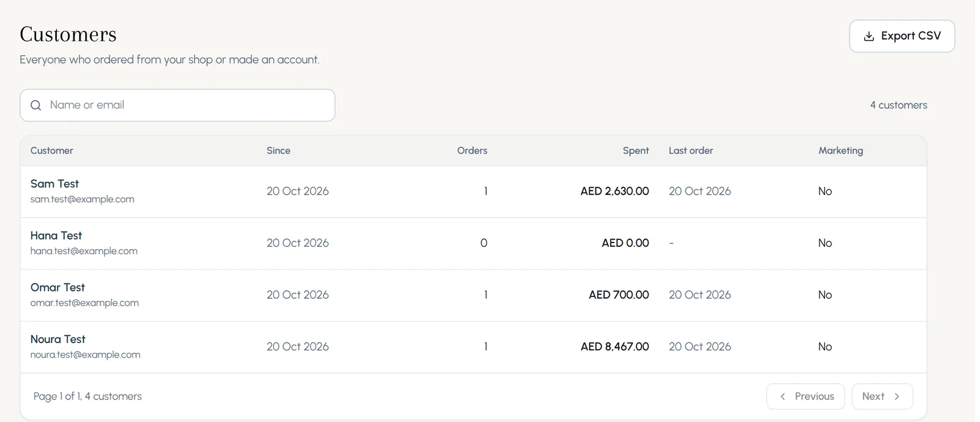Viewport: 980px width, 422px height.
Task: Click email hana.test@example.com
Action: (x=84, y=251)
